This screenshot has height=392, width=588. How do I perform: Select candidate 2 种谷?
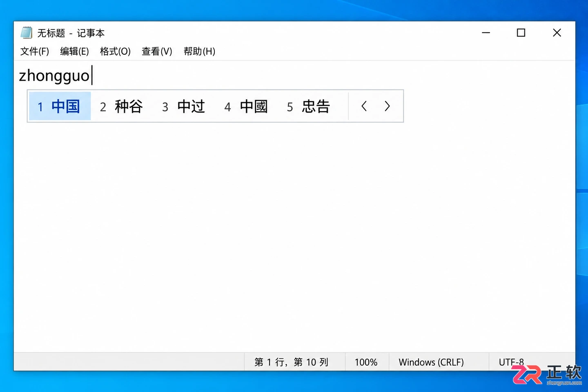point(121,107)
